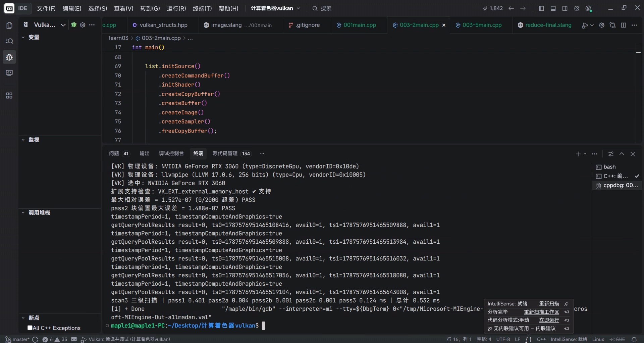The height and width of the screenshot is (343, 644).
Task: Go forward with the right arrow
Action: coord(523,8)
